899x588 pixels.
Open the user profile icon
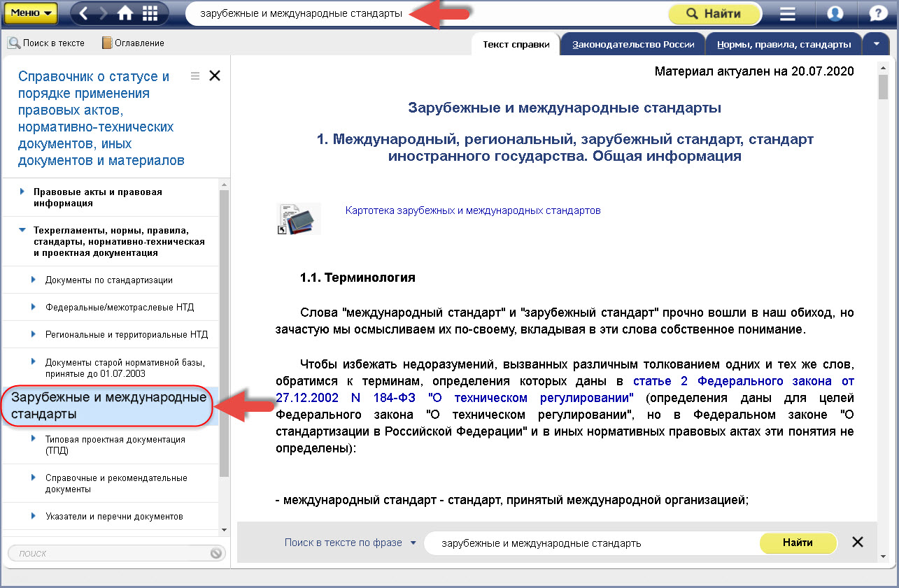[835, 13]
